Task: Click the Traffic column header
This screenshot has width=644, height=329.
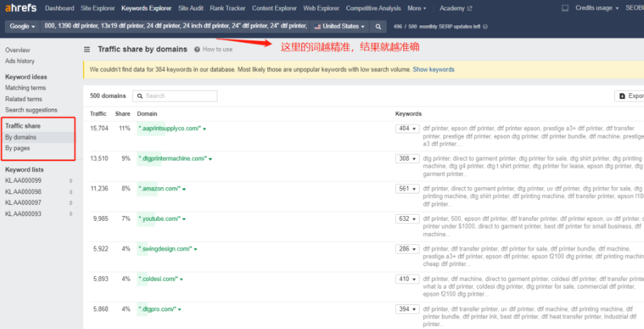Action: point(98,114)
